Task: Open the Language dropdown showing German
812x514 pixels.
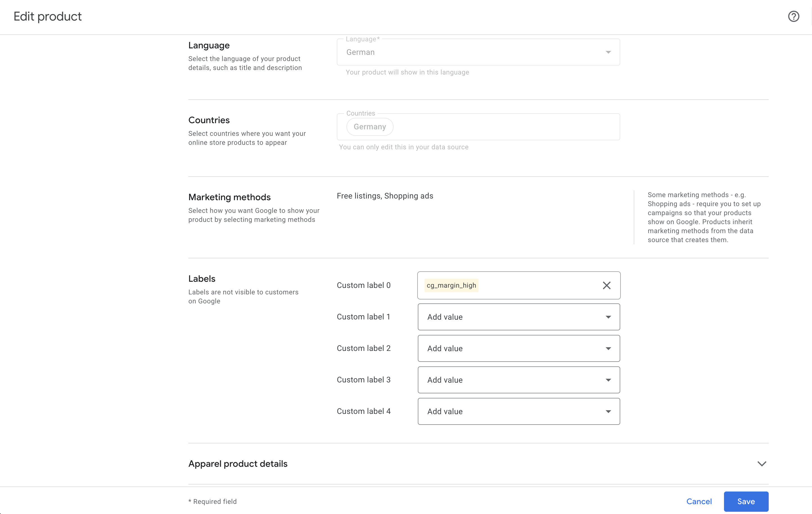Action: point(478,52)
